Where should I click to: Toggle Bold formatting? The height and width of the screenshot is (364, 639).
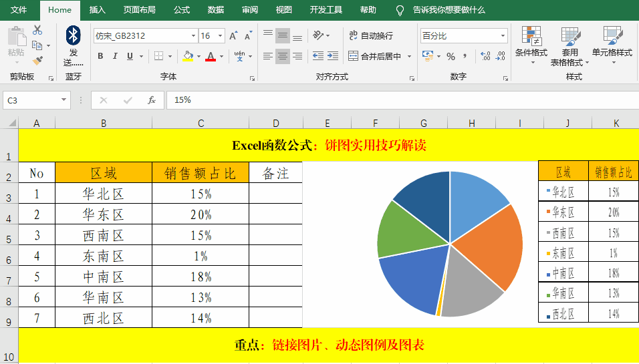[100, 56]
